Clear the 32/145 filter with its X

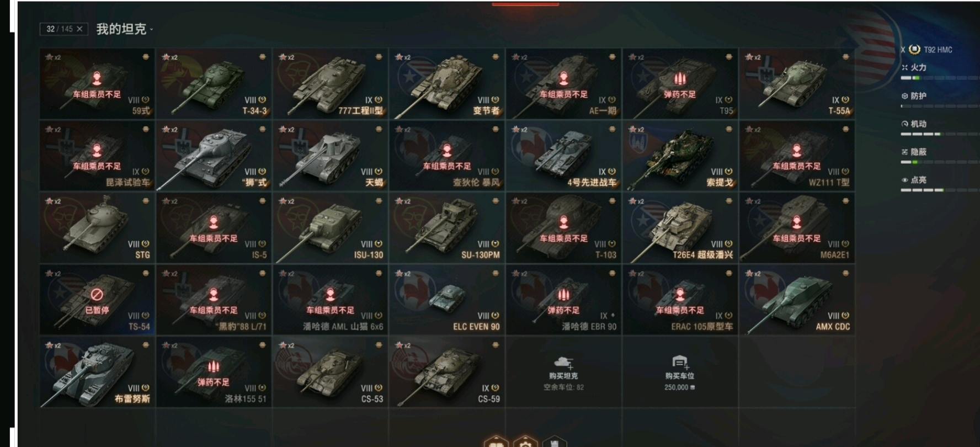pyautogui.click(x=79, y=29)
